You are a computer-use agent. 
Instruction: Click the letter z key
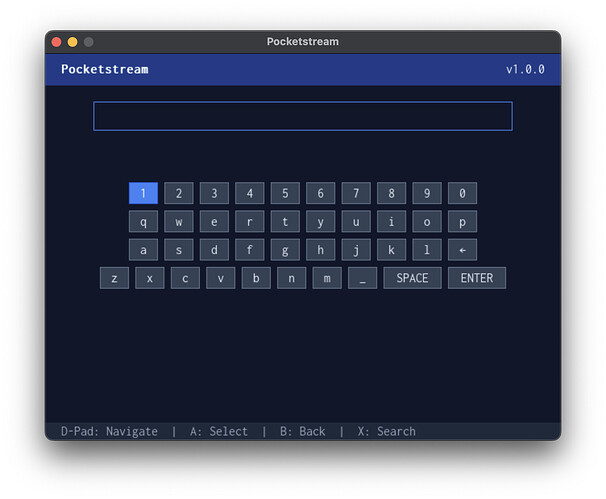click(x=114, y=278)
